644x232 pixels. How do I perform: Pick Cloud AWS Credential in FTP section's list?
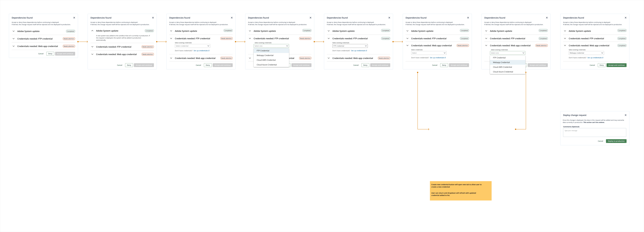(271, 60)
